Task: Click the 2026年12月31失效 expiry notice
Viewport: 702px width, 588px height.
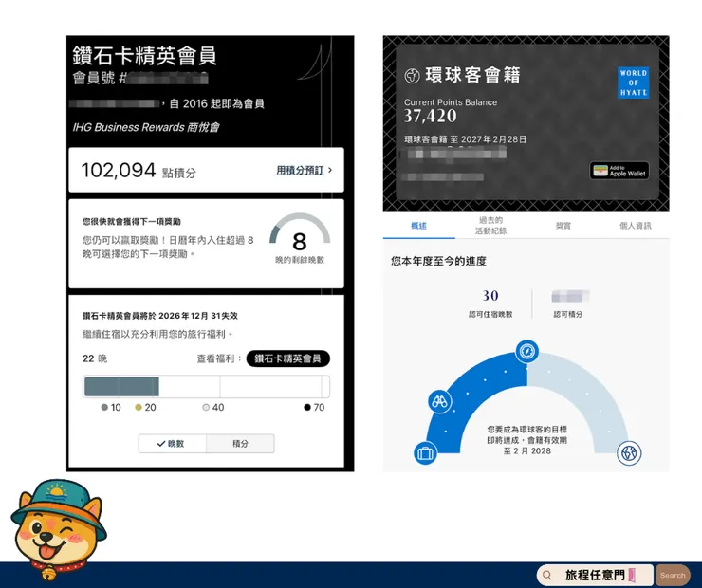Action: tap(159, 316)
